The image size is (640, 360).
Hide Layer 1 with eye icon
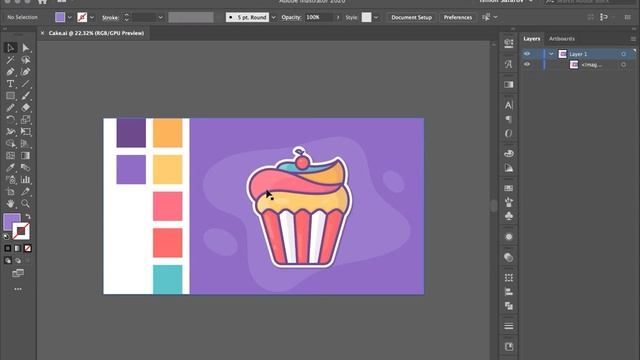pos(527,54)
